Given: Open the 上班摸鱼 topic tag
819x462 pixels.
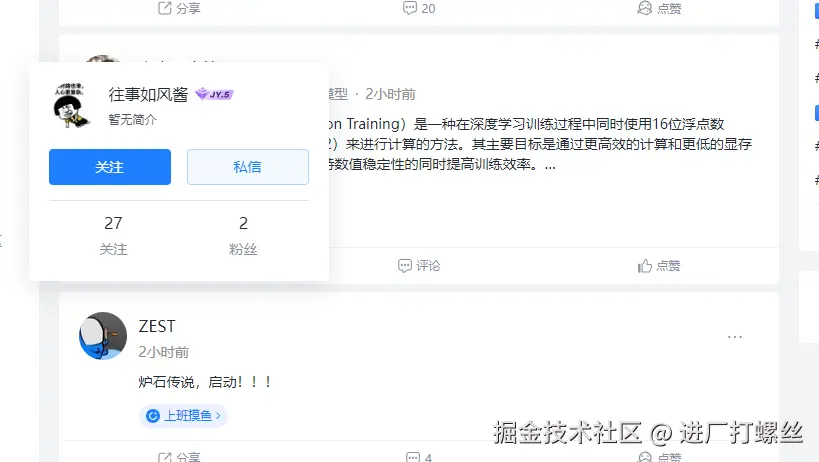Looking at the screenshot, I should pyautogui.click(x=183, y=416).
